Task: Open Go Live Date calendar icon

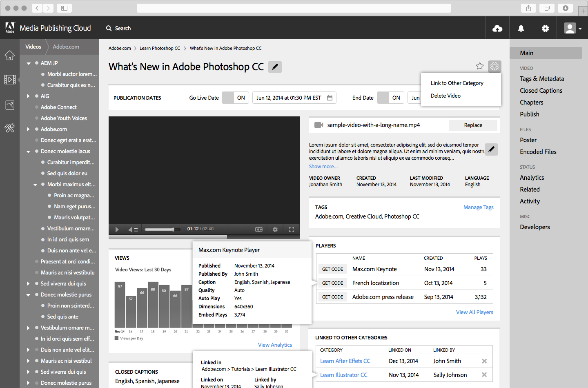Action: coord(330,98)
